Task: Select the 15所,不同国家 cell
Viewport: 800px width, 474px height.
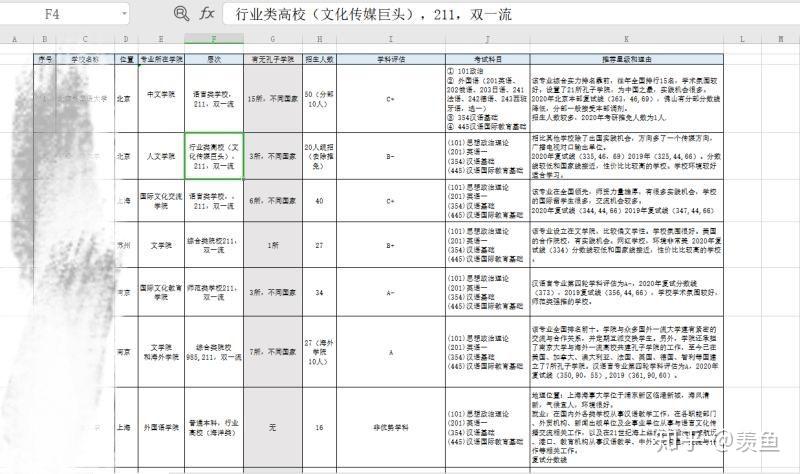Action: 273,98
